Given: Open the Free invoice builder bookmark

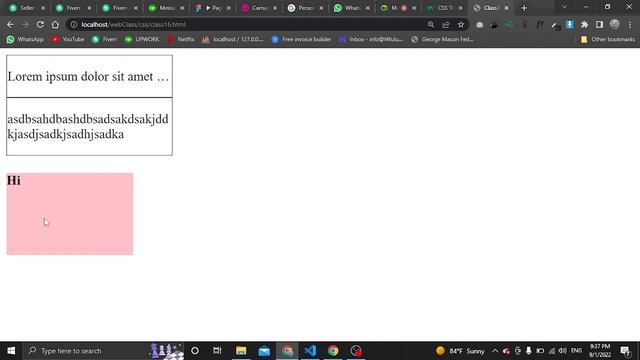Looking at the screenshot, I should click(x=302, y=39).
